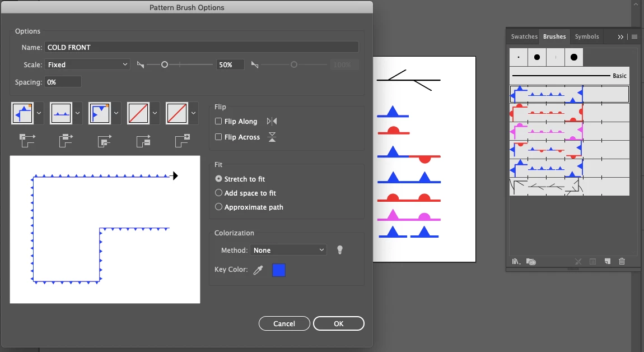Click the colorization tips lightbulb icon
The image size is (644, 352).
[x=340, y=250]
